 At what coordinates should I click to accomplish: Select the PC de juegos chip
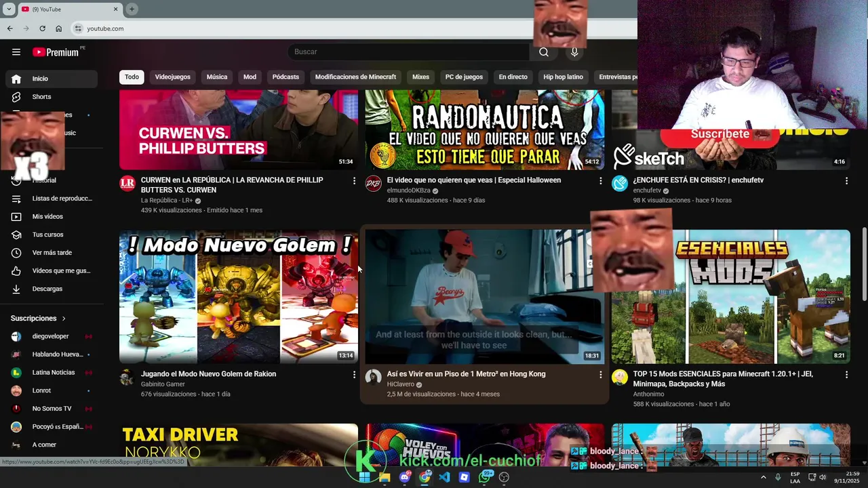tap(464, 77)
